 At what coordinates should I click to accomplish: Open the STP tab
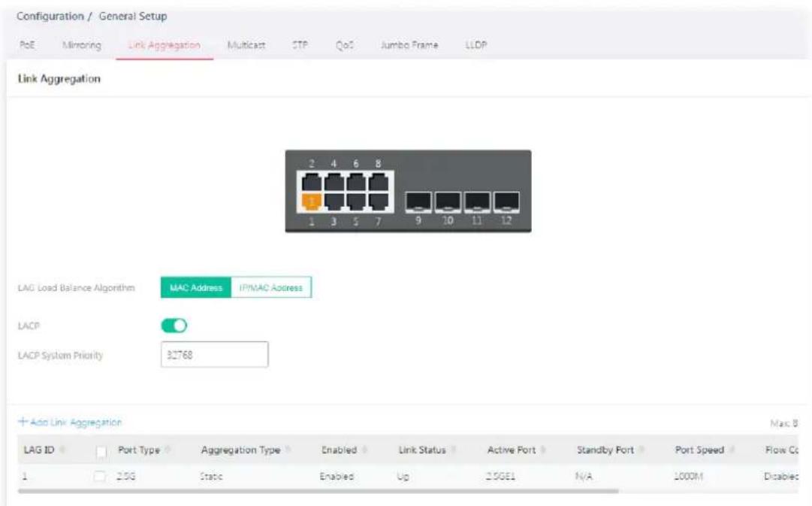pos(300,45)
